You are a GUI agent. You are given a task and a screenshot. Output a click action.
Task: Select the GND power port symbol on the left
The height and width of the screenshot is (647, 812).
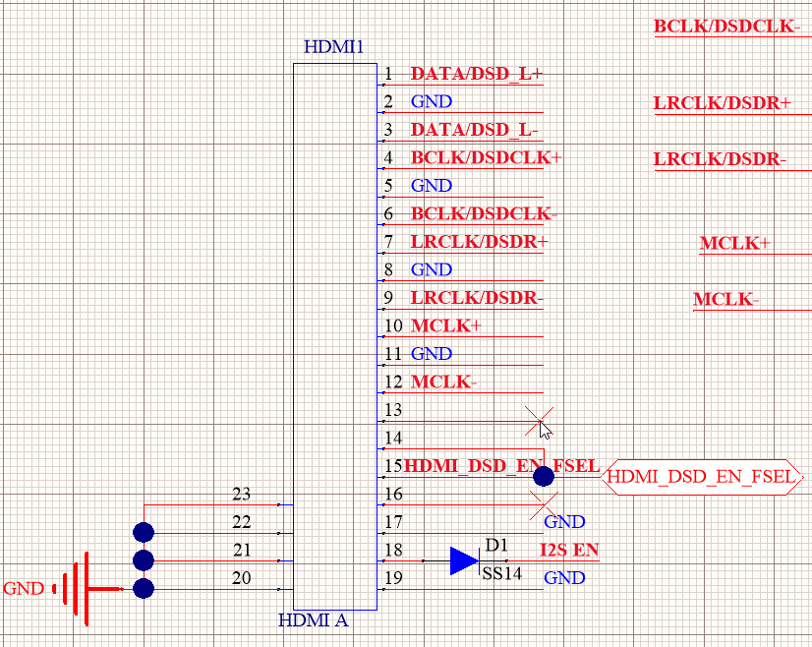coord(88,588)
